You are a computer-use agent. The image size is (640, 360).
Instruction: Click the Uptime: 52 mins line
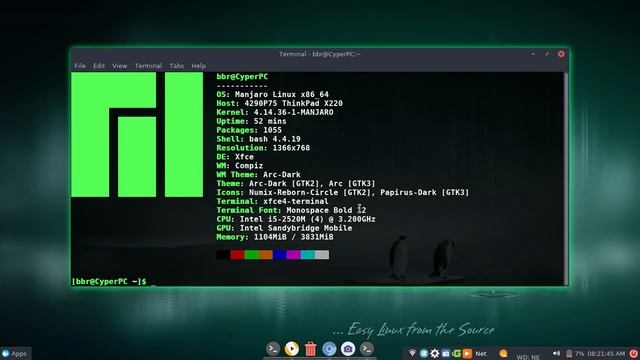tap(251, 121)
